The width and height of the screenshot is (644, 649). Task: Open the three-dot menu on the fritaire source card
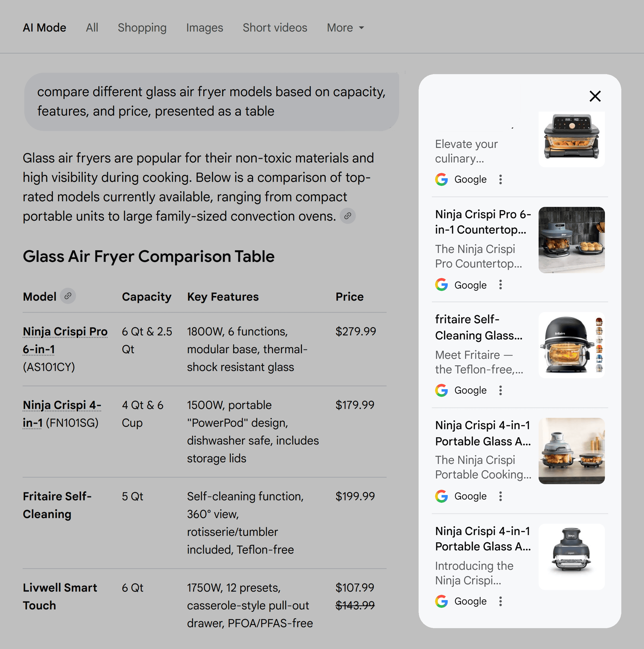click(501, 390)
